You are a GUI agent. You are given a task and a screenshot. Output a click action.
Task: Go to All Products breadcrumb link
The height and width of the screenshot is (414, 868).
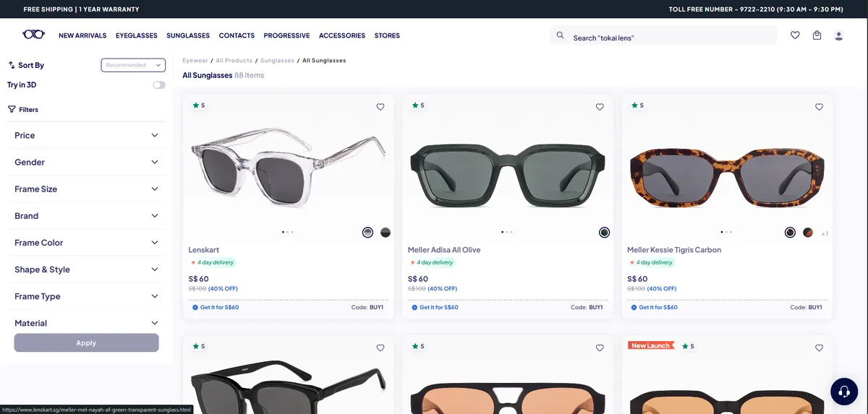(x=234, y=61)
